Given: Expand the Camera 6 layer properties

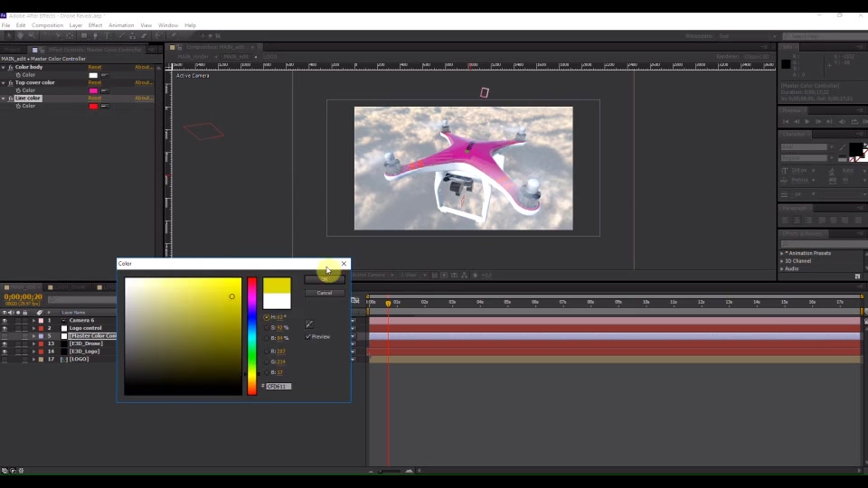Looking at the screenshot, I should coord(33,320).
